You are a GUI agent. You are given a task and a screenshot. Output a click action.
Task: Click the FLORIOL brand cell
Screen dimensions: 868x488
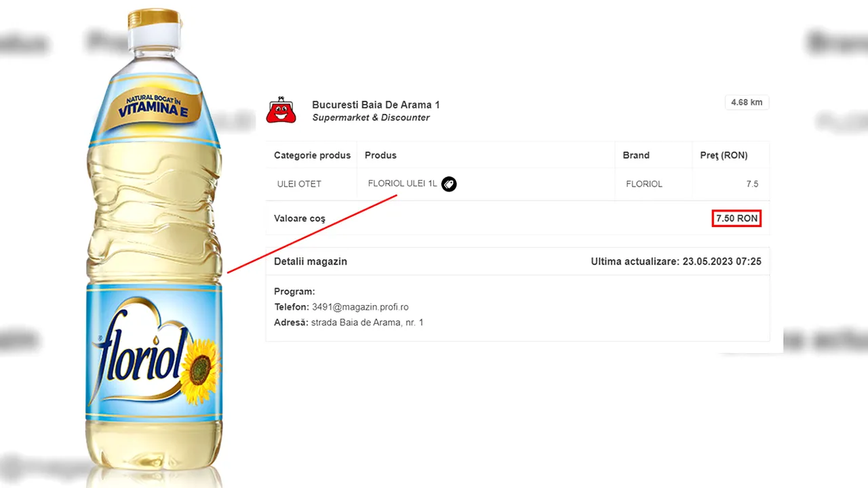click(644, 184)
